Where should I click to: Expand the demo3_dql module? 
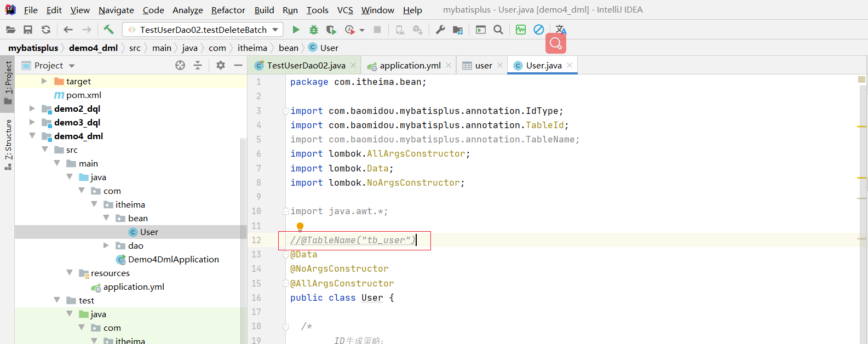(x=32, y=122)
